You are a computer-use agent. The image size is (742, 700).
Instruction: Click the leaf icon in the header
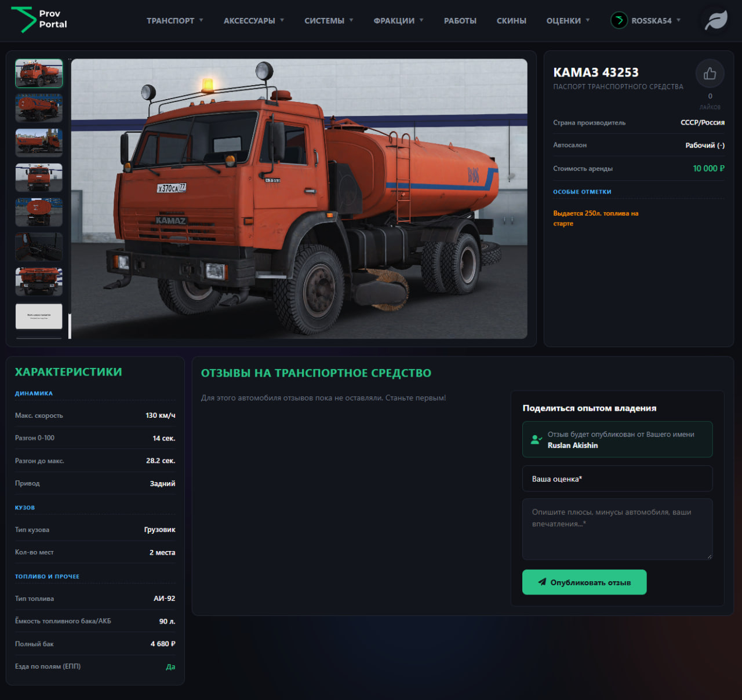[715, 20]
